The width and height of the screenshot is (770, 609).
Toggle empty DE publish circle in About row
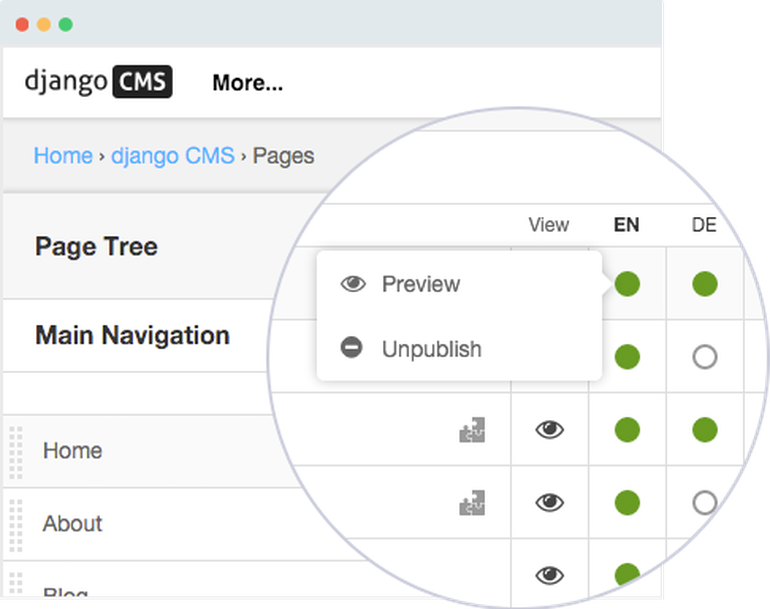tap(705, 503)
